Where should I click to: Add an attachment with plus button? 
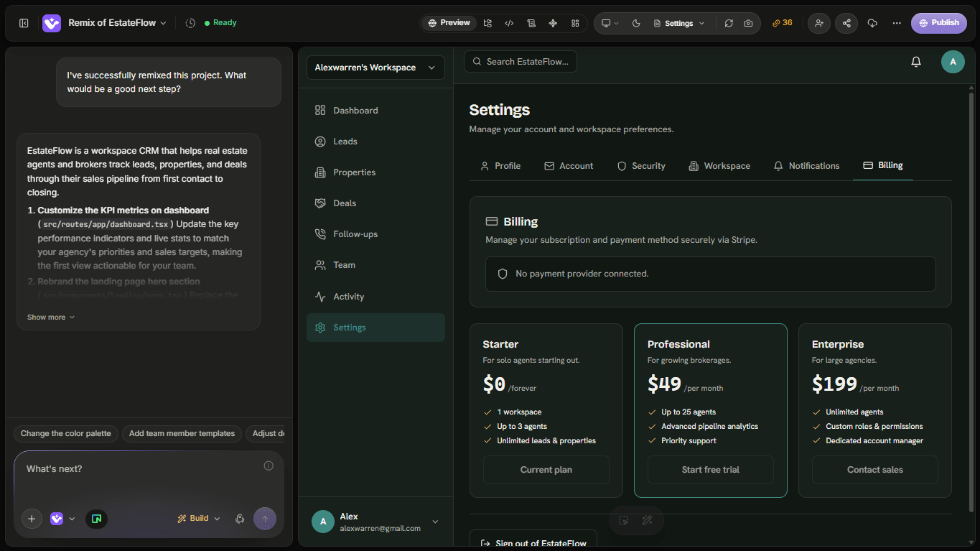(32, 519)
